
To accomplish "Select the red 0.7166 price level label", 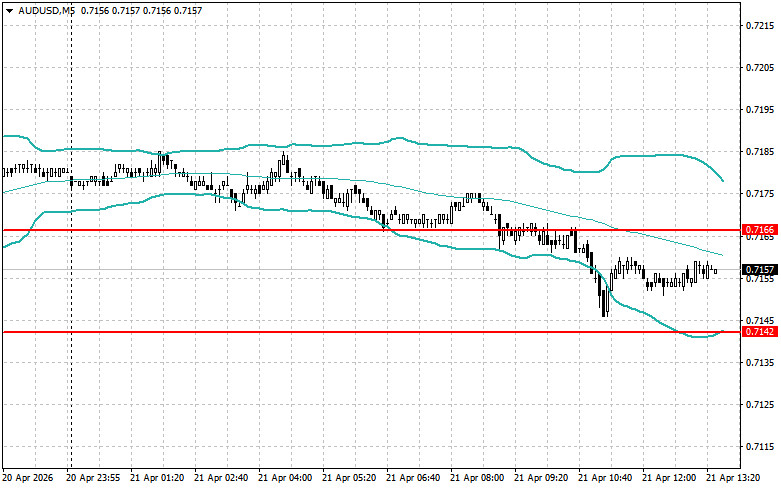I will coord(760,230).
